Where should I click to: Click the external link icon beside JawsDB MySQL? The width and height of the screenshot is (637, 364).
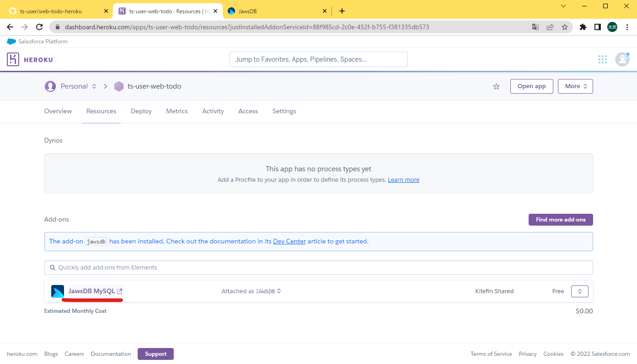click(x=120, y=291)
